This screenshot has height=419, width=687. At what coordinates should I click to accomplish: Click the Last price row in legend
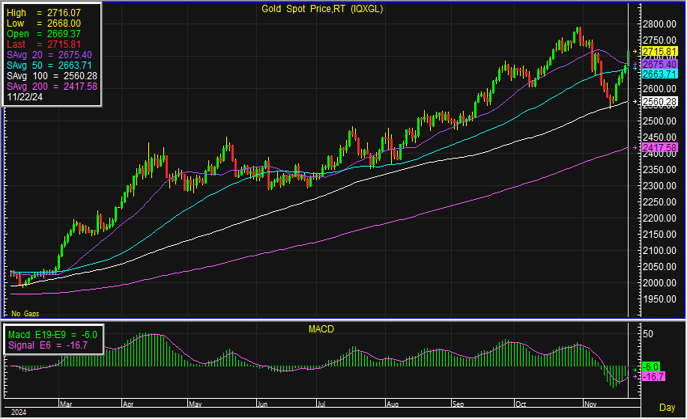50,44
